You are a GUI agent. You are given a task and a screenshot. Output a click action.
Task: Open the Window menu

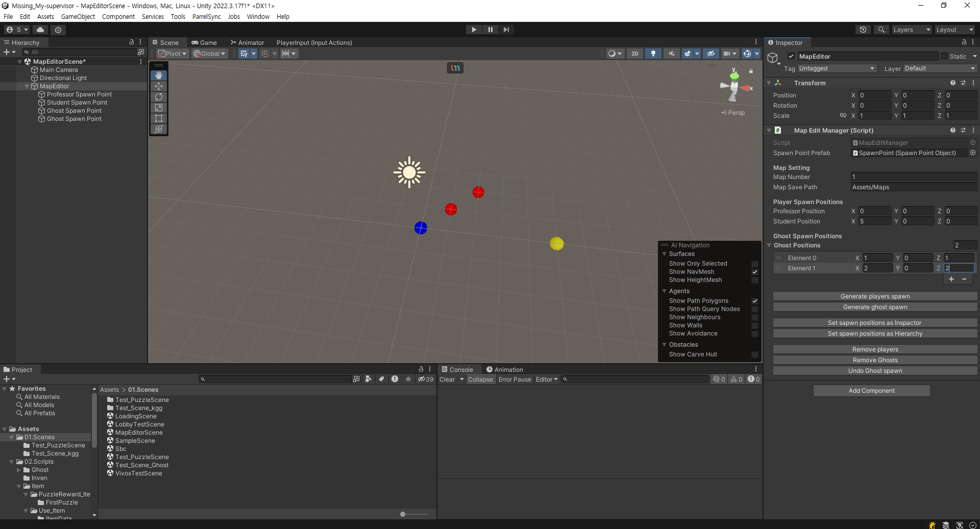[x=258, y=16]
